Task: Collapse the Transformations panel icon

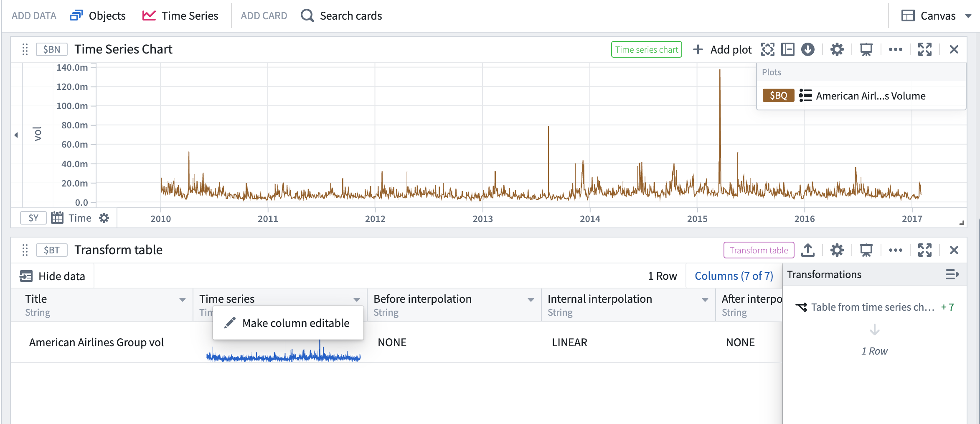Action: 952,274
